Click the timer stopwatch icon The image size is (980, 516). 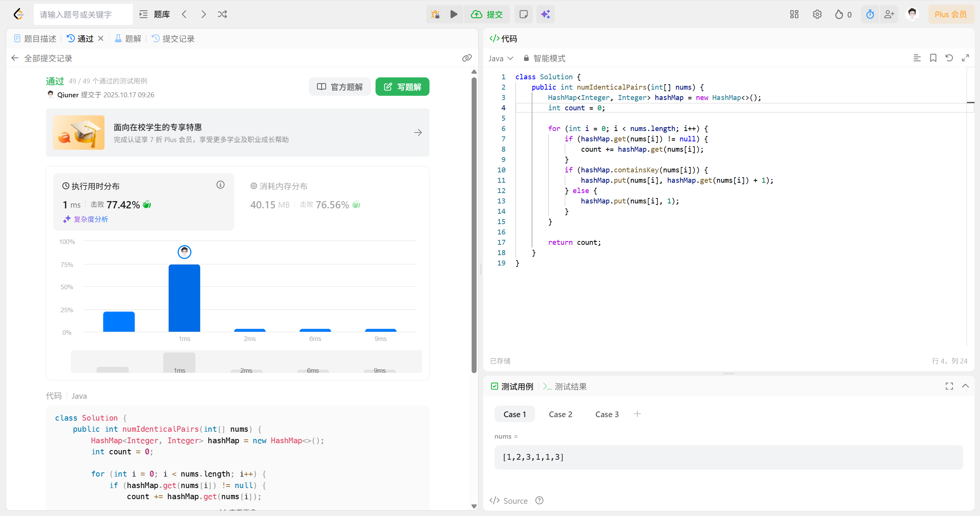[870, 15]
